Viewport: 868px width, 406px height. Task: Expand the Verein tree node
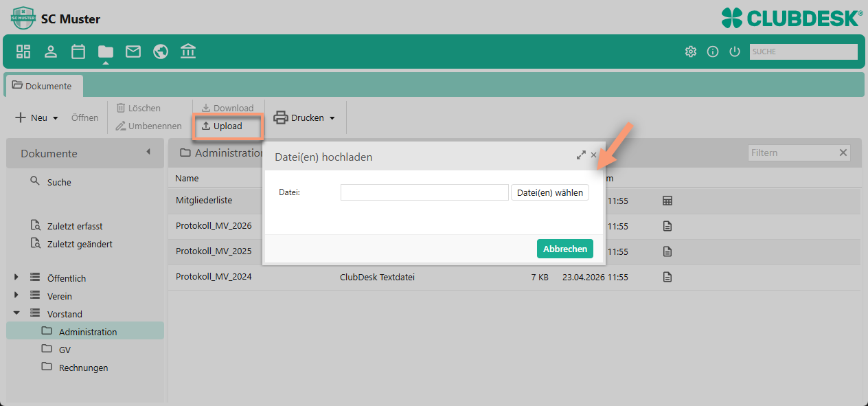click(16, 295)
